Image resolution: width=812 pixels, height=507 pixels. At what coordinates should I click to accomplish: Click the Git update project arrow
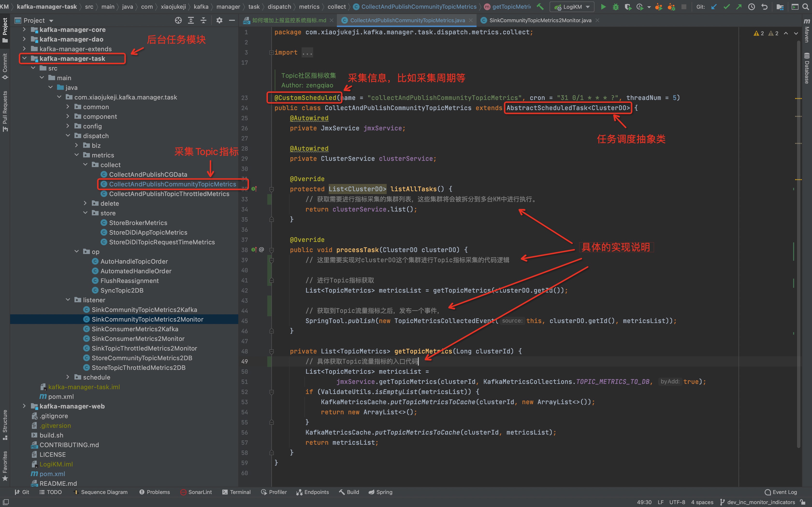714,7
